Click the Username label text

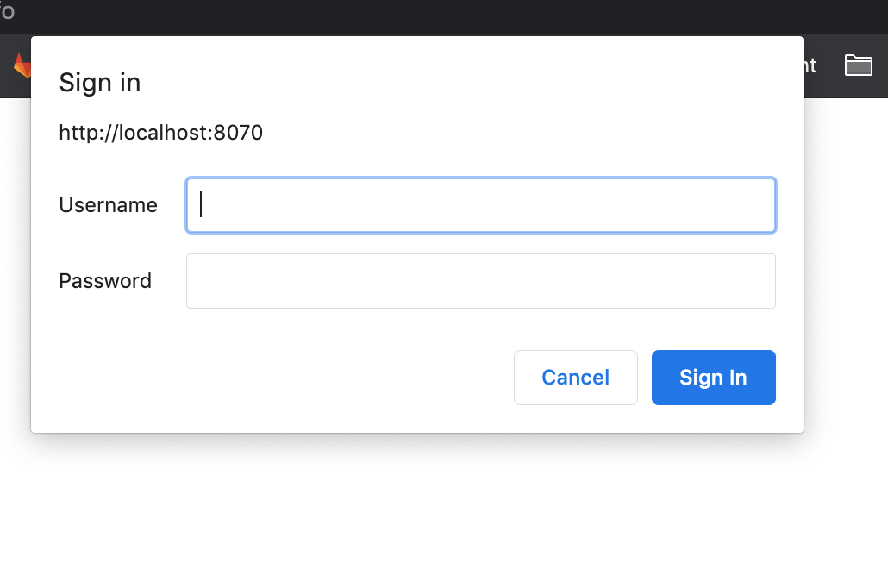pos(108,205)
